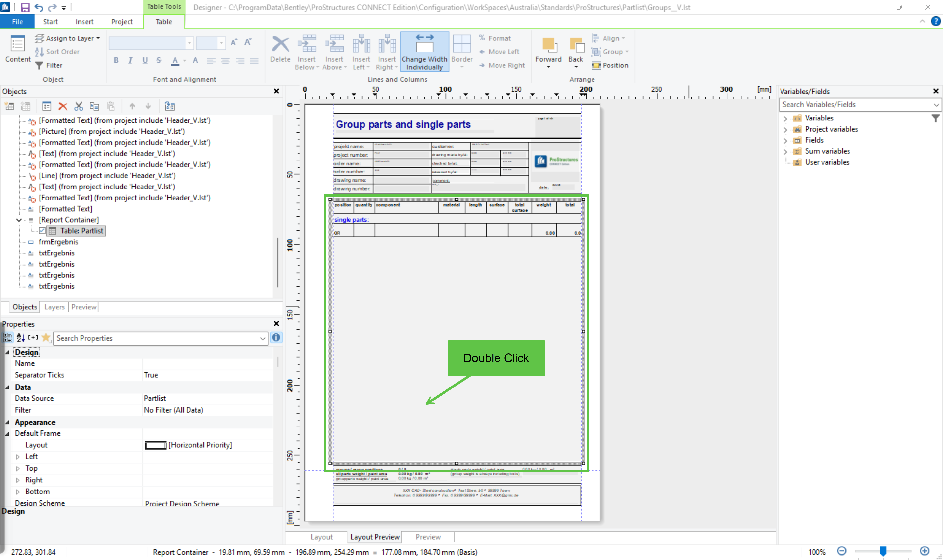The image size is (943, 560).
Task: Click the Delete column icon
Action: tap(280, 44)
